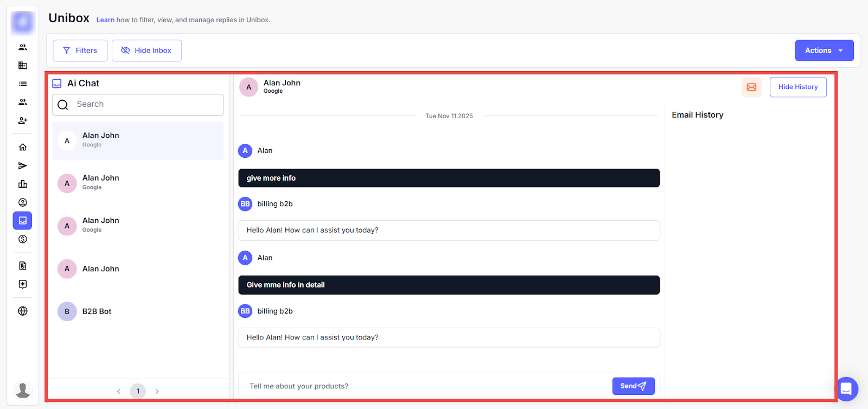Click the send paper-plane sidebar icon

(x=23, y=165)
